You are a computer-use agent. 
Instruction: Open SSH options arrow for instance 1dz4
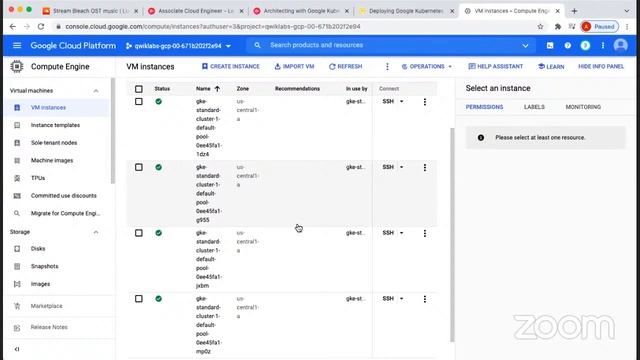[x=401, y=101]
